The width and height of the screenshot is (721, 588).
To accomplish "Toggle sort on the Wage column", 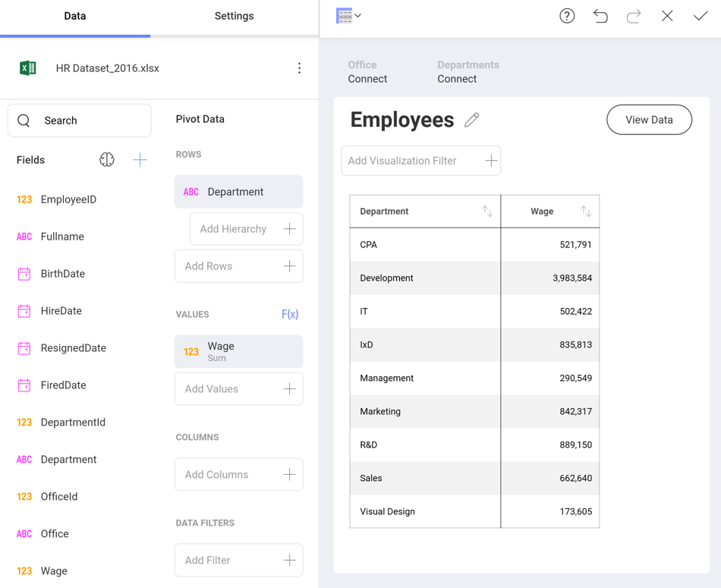I will (586, 212).
